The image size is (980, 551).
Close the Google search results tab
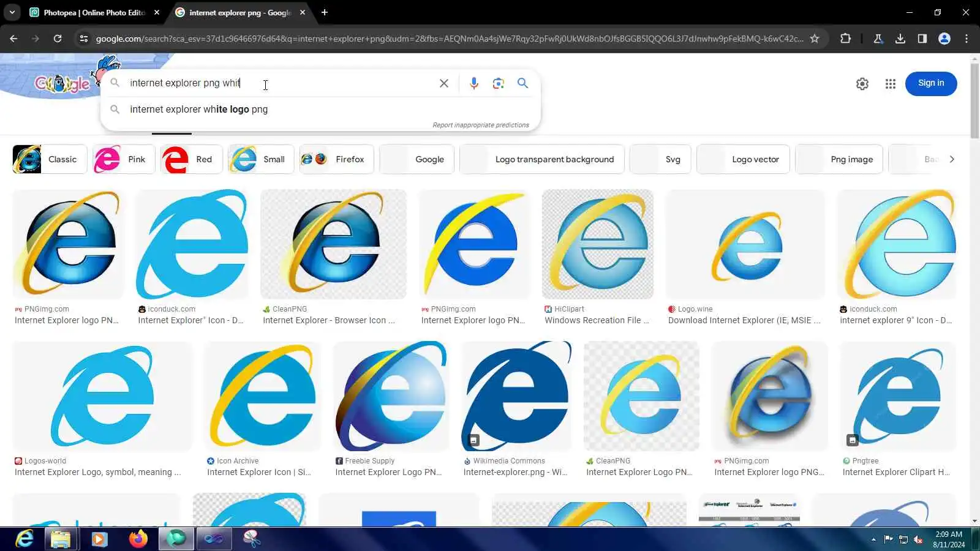coord(303,12)
